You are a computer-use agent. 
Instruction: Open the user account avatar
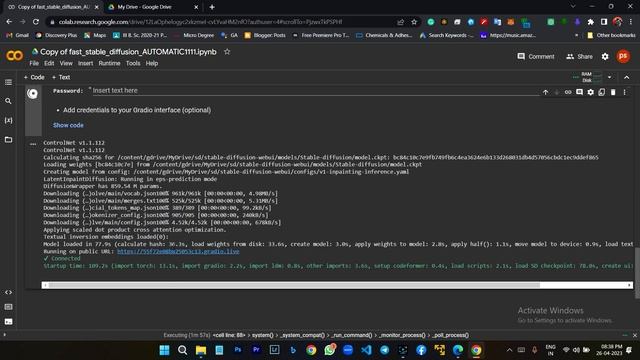point(623,56)
